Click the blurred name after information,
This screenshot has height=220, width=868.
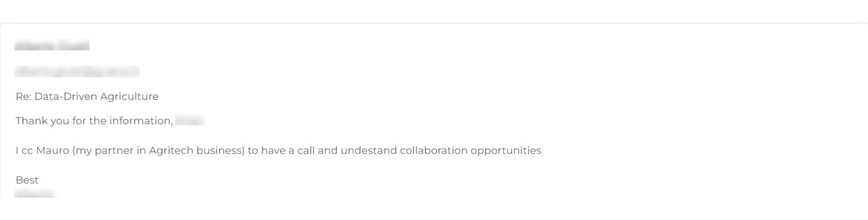190,120
